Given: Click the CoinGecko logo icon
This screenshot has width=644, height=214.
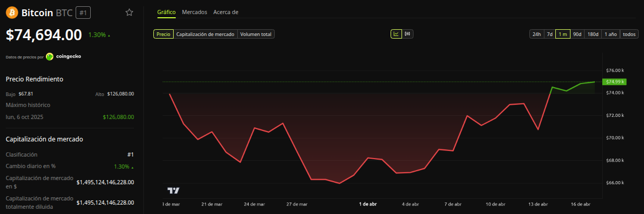Looking at the screenshot, I should pyautogui.click(x=50, y=56).
